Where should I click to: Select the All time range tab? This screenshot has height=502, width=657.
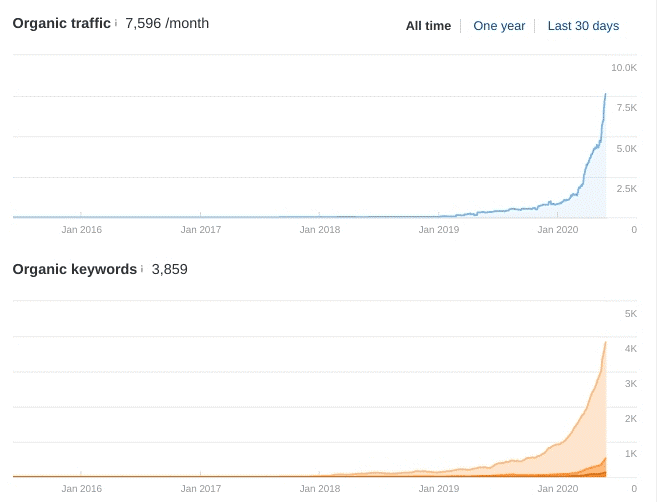428,26
